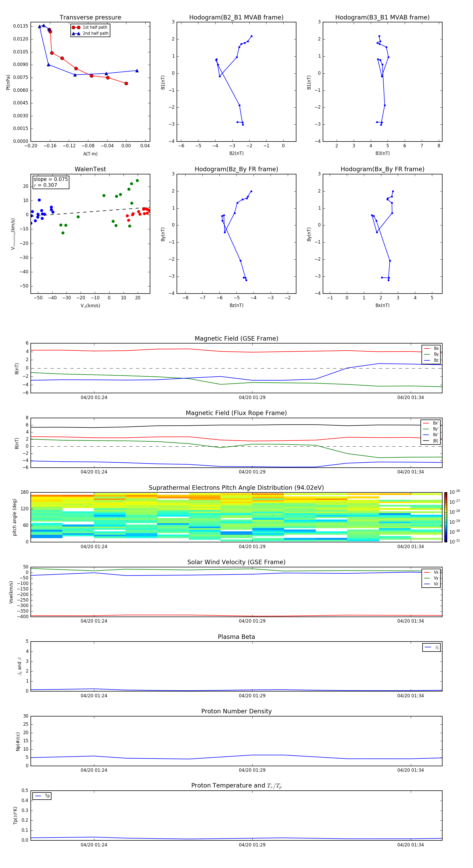Click 'Hodogram(Bz_By FR frame)' title

click(x=236, y=169)
